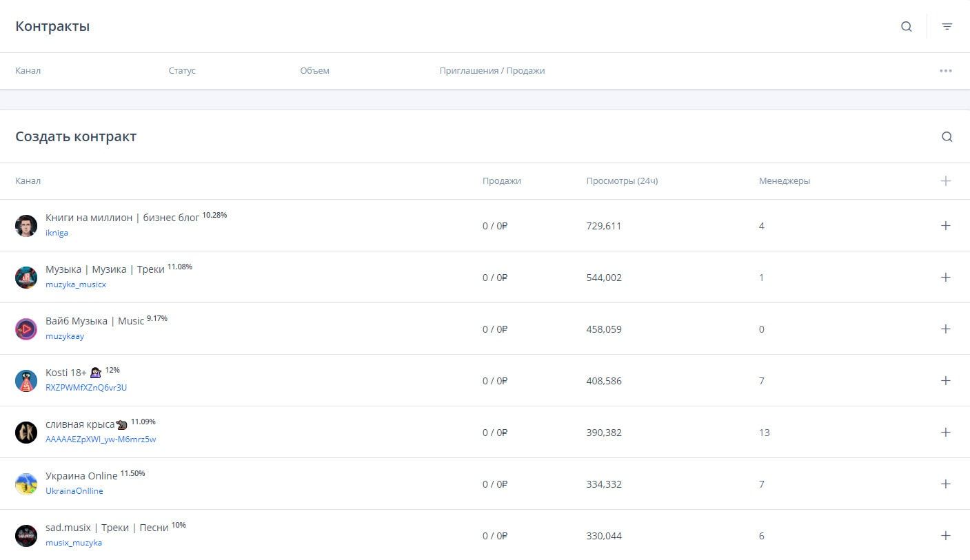
Task: Add contract for sad.musix channel
Action: 946,536
